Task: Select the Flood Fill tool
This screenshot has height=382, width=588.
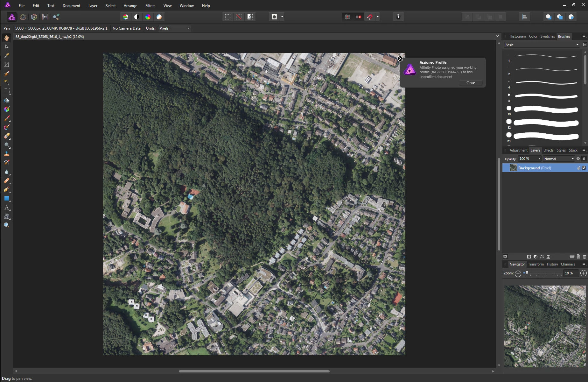Action: (x=6, y=101)
